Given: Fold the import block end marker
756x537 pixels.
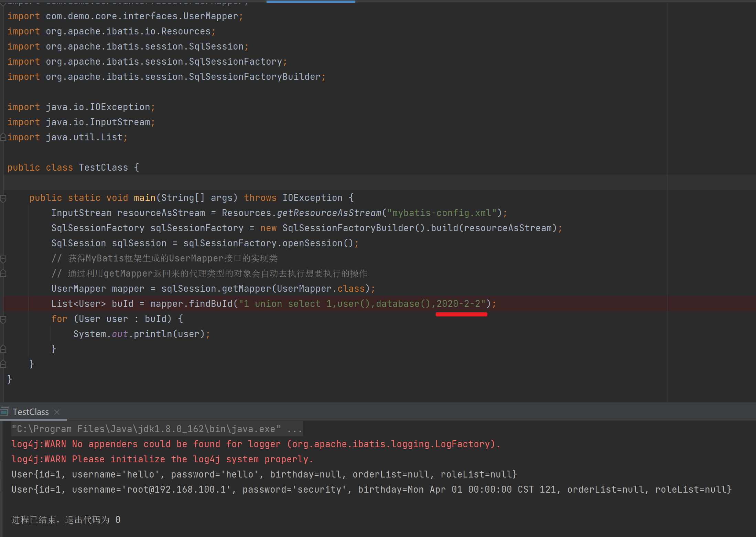Looking at the screenshot, I should pos(3,137).
